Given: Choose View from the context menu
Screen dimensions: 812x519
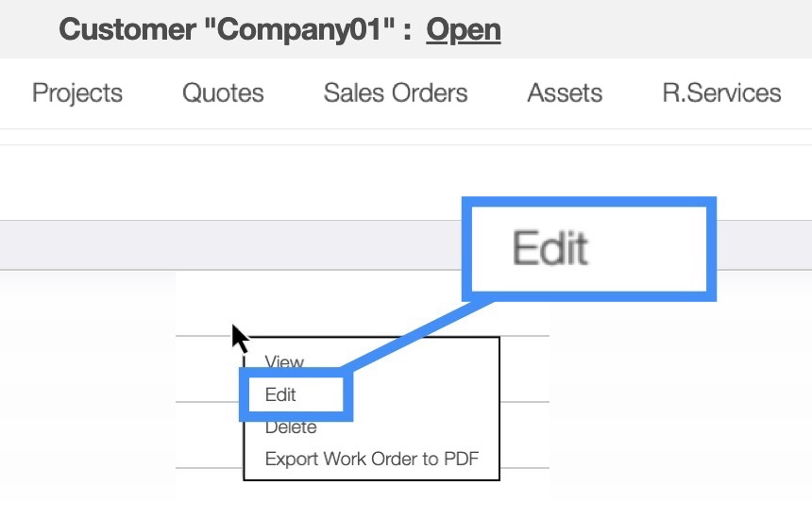Looking at the screenshot, I should point(284,361).
